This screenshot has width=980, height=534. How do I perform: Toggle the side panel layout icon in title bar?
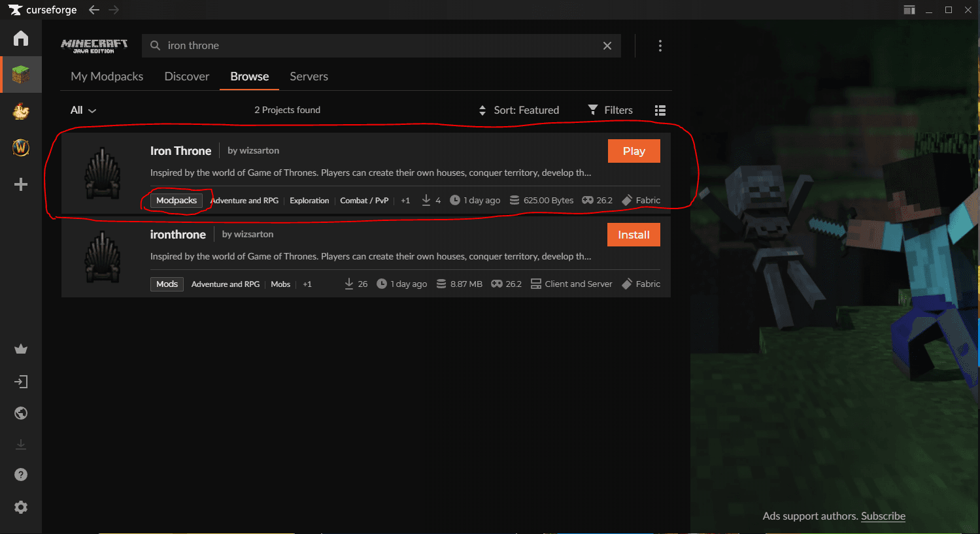pyautogui.click(x=909, y=10)
